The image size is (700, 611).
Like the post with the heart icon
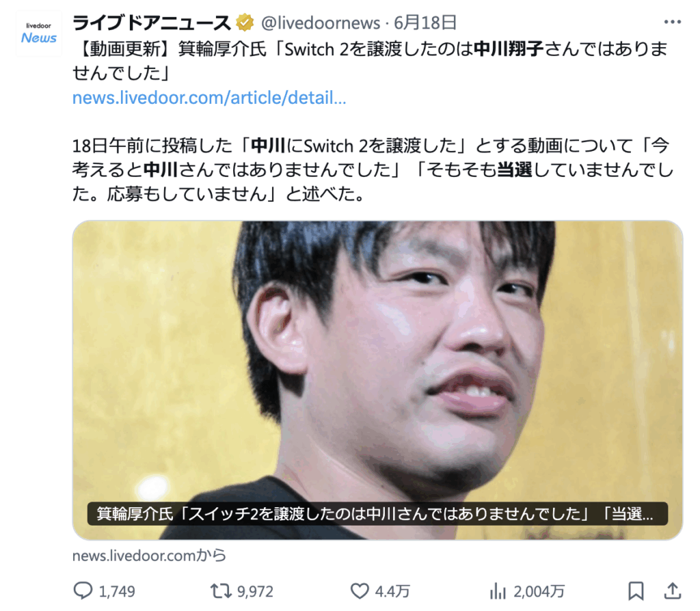tap(360, 591)
